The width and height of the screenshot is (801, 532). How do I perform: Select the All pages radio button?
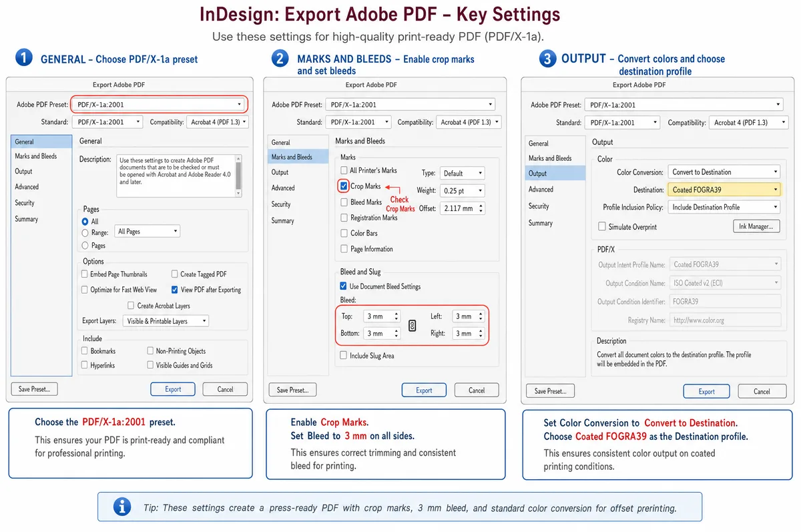(x=85, y=222)
